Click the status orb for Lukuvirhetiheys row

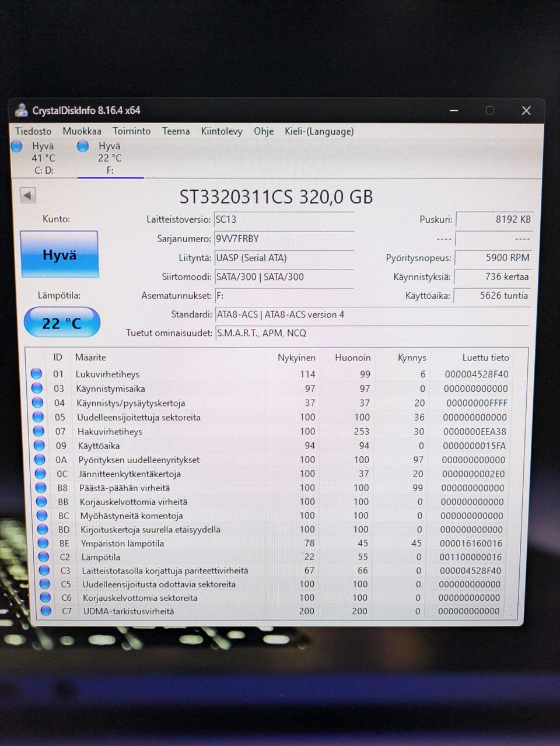point(36,373)
